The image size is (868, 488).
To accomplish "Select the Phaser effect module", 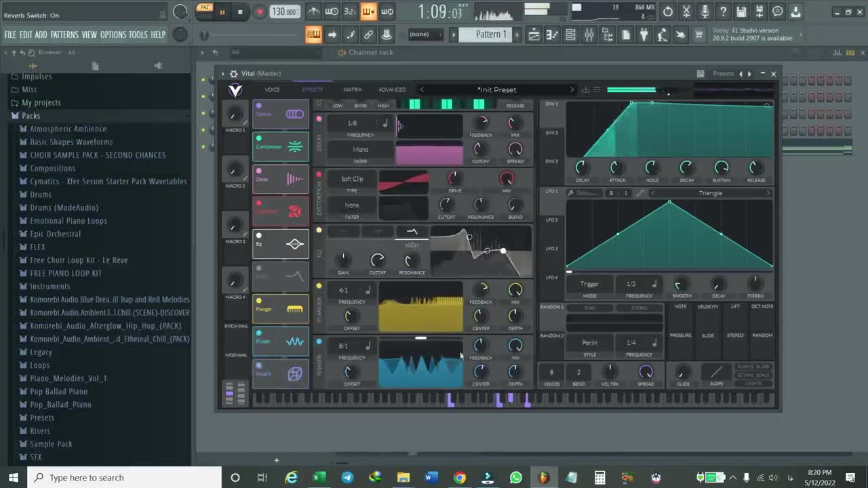I will tap(281, 342).
